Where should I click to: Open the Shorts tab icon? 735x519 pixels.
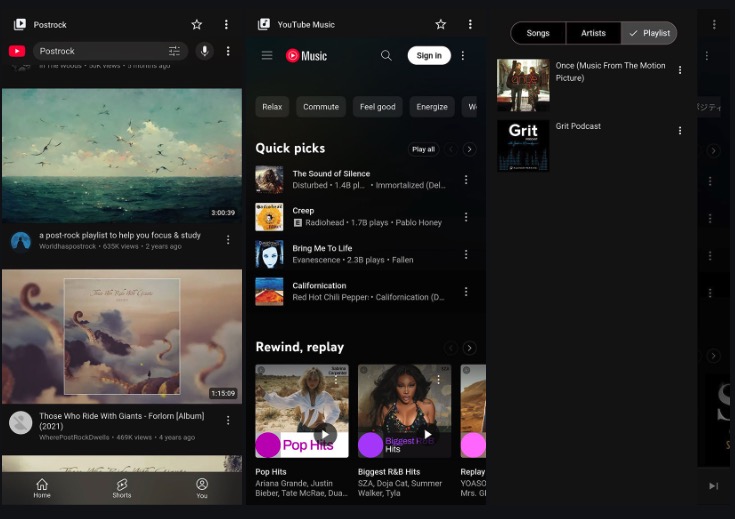pos(122,487)
